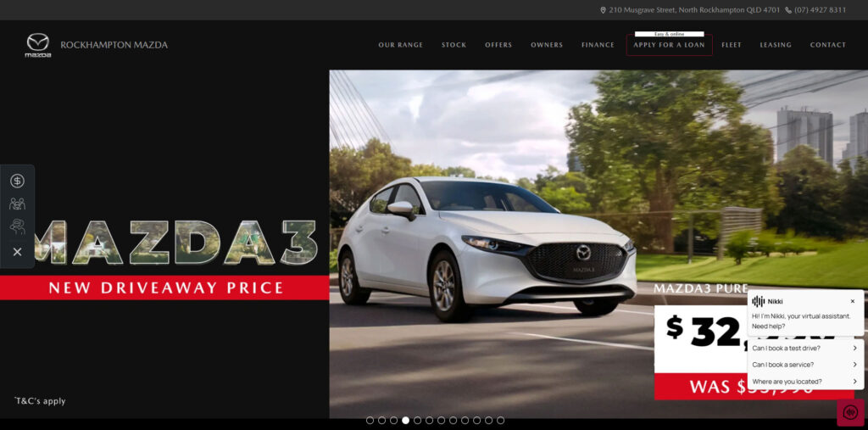Image resolution: width=868 pixels, height=430 pixels.
Task: Close the Nikki virtual assistant popup
Action: point(853,301)
